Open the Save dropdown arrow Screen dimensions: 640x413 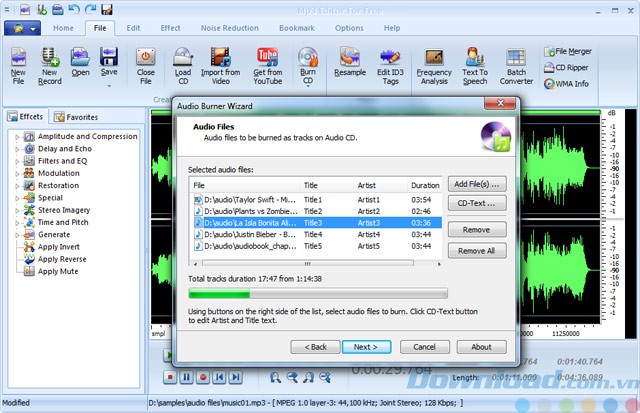point(109,86)
